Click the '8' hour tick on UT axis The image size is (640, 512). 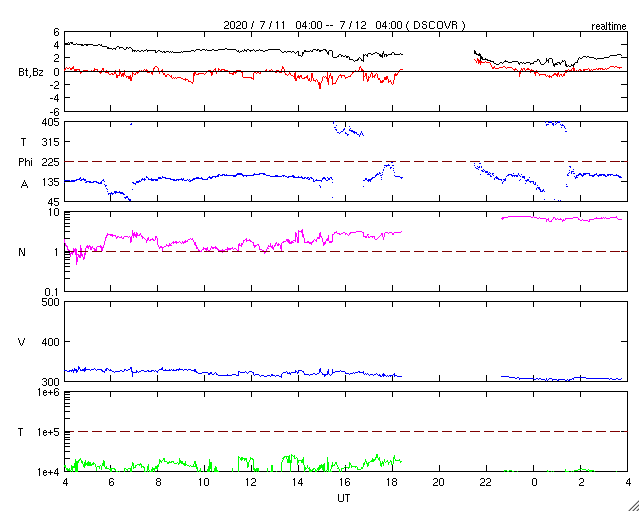pos(158,482)
